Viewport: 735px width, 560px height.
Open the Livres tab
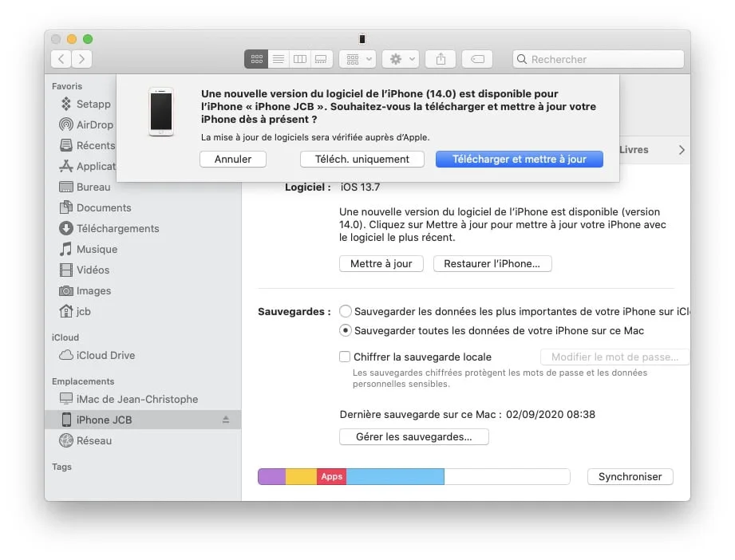pyautogui.click(x=634, y=150)
